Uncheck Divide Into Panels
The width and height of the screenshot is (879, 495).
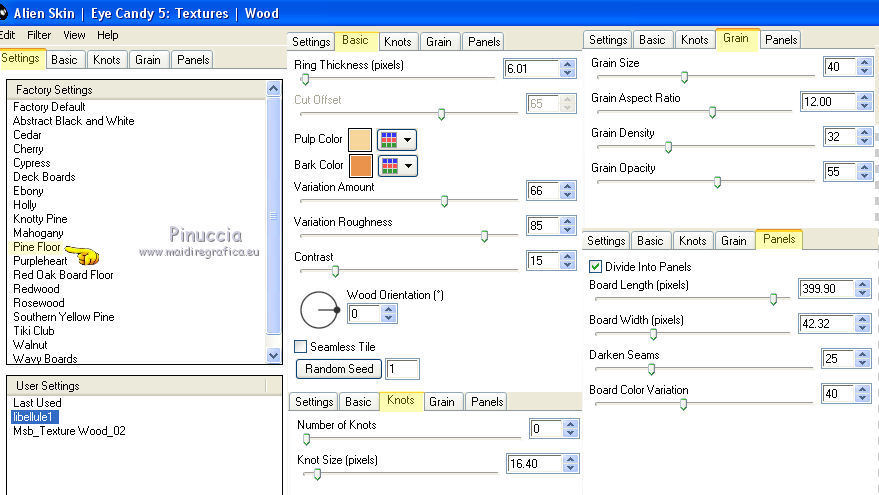pyautogui.click(x=595, y=267)
